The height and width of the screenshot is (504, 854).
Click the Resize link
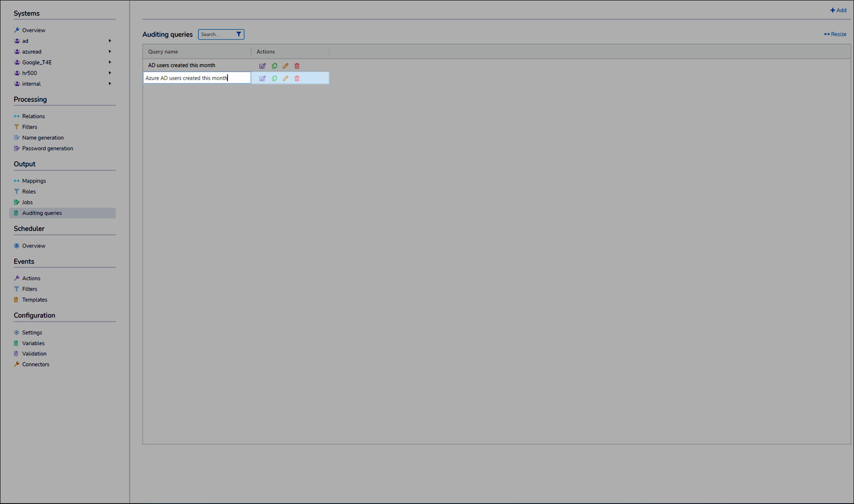[835, 34]
